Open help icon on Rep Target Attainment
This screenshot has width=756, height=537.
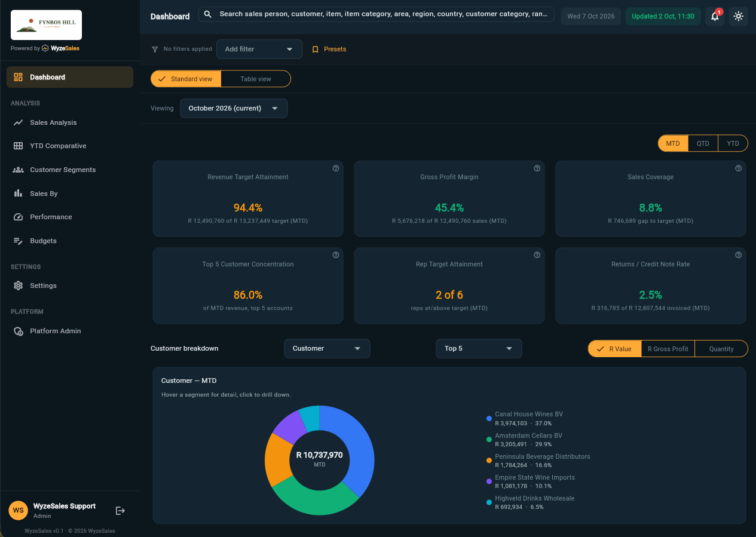click(537, 255)
